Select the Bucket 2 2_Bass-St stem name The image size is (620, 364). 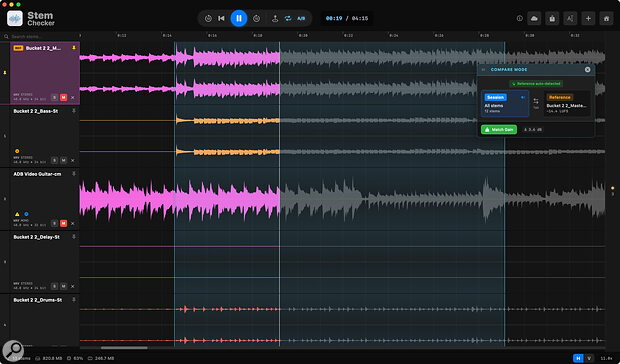click(x=36, y=111)
